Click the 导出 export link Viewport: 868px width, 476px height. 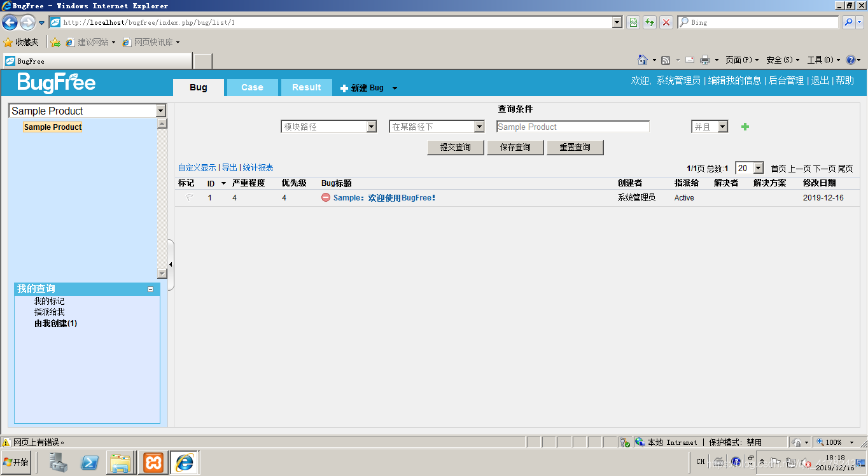[x=229, y=167]
